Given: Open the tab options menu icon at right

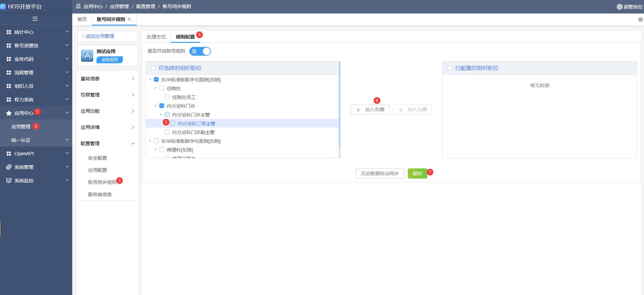Looking at the screenshot, I should [640, 20].
